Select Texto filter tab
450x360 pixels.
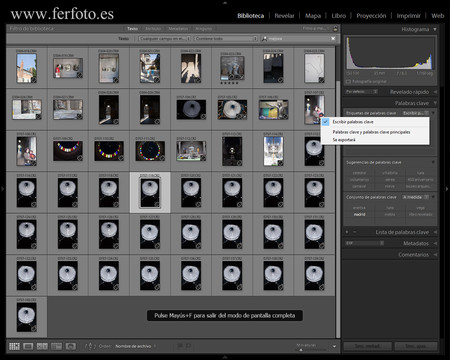tap(133, 29)
